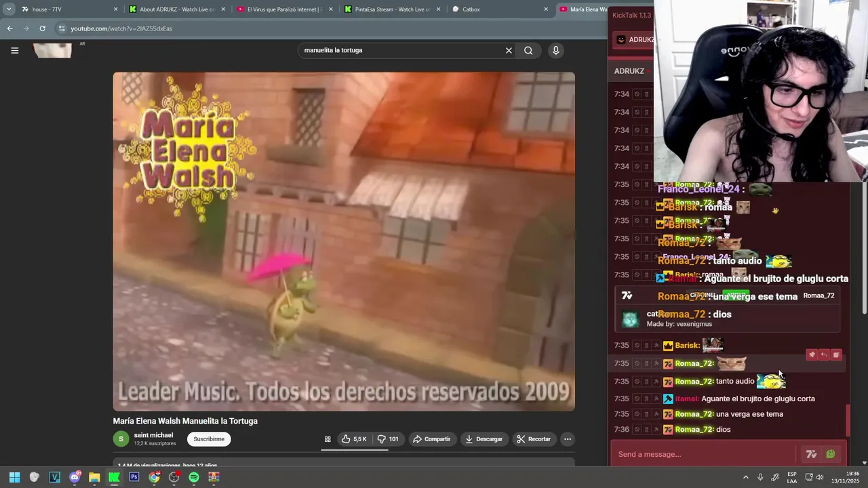Switch to PintaEsa Stream tab

point(391,9)
